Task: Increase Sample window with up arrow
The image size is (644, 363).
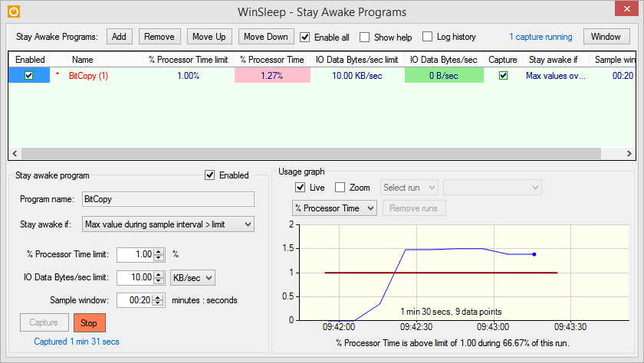Action: [x=158, y=297]
